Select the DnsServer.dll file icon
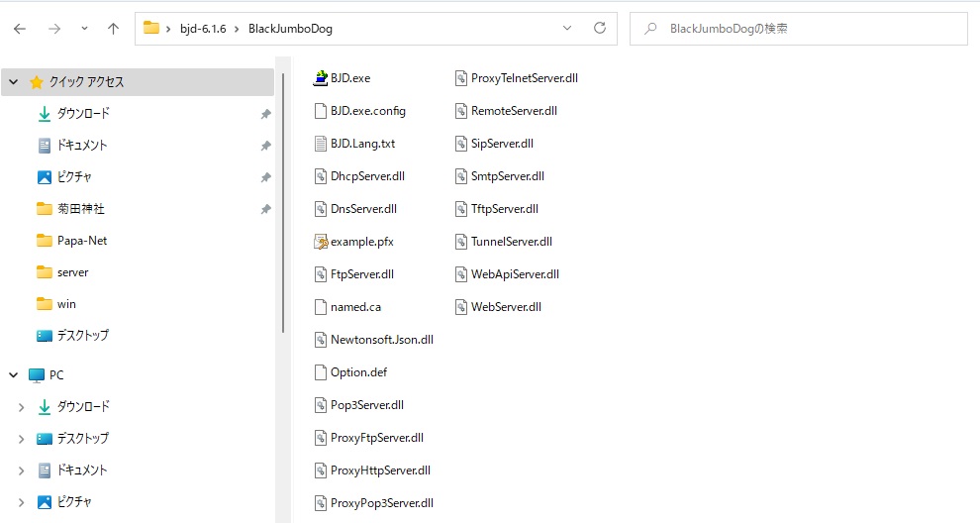This screenshot has width=980, height=523. (x=320, y=209)
